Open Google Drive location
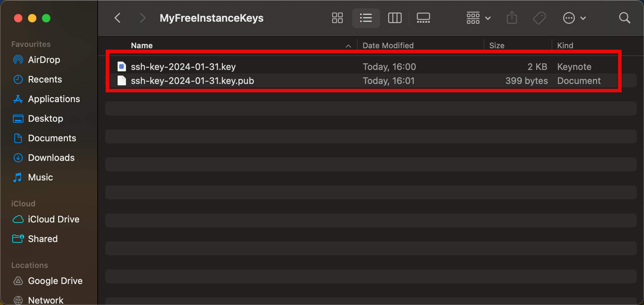This screenshot has width=644, height=305. pos(55,281)
